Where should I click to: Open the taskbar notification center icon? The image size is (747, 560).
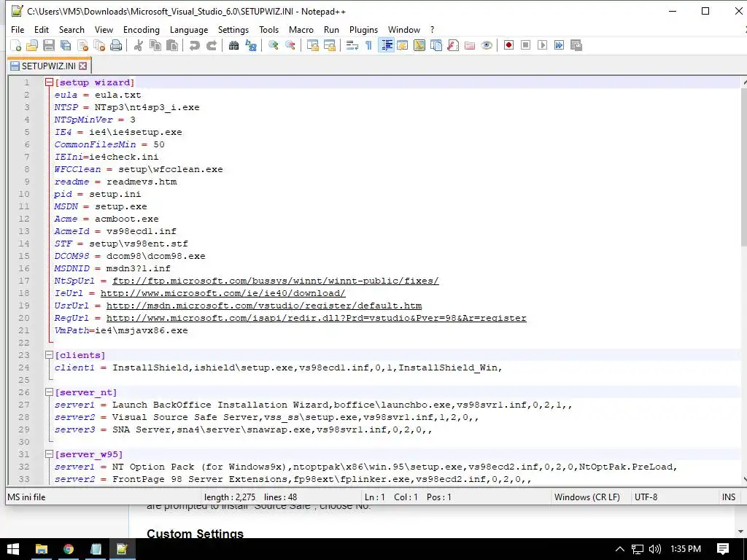click(723, 549)
